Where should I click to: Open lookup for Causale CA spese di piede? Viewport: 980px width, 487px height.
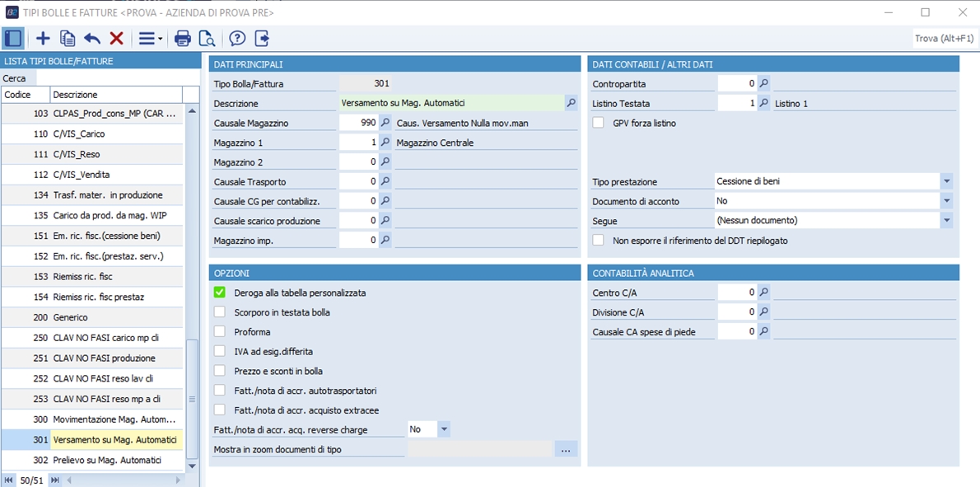pyautogui.click(x=763, y=331)
